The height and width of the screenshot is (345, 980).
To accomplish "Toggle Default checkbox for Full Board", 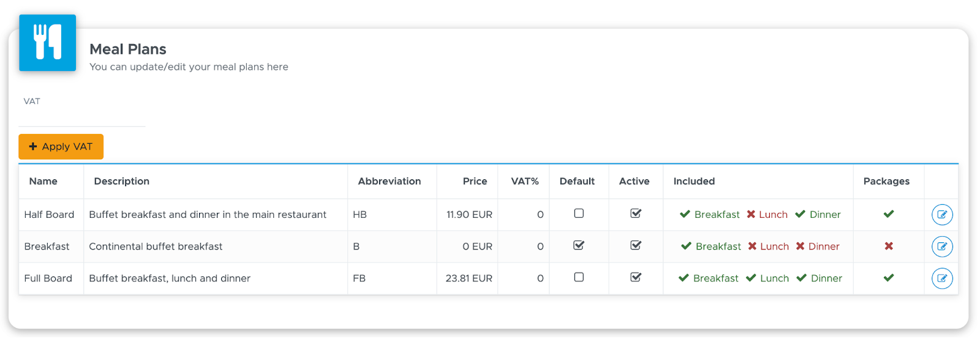I will click(579, 277).
